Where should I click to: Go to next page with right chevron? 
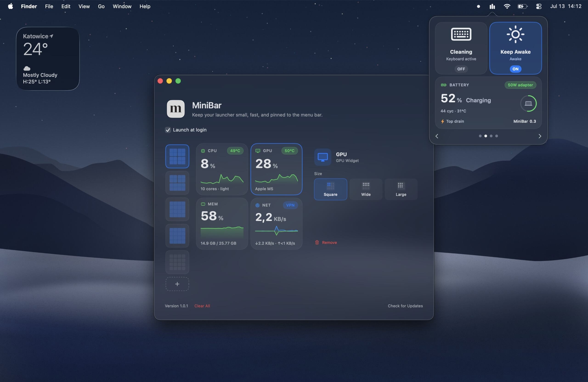[x=540, y=136]
